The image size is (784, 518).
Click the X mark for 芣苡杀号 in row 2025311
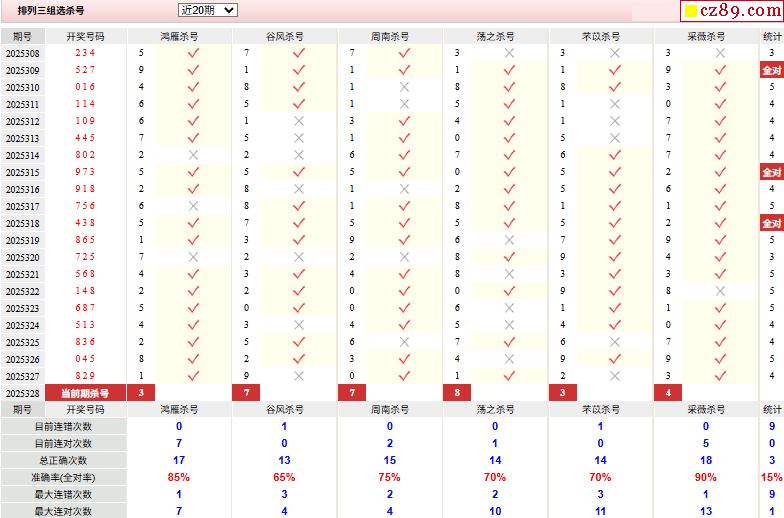615,104
